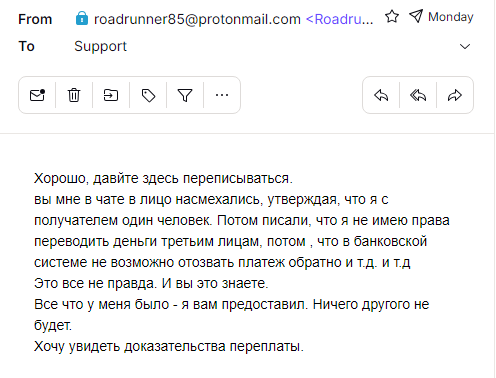Click the truncated <Roadru... sender name
This screenshot has width=496, height=378.
pyautogui.click(x=339, y=19)
